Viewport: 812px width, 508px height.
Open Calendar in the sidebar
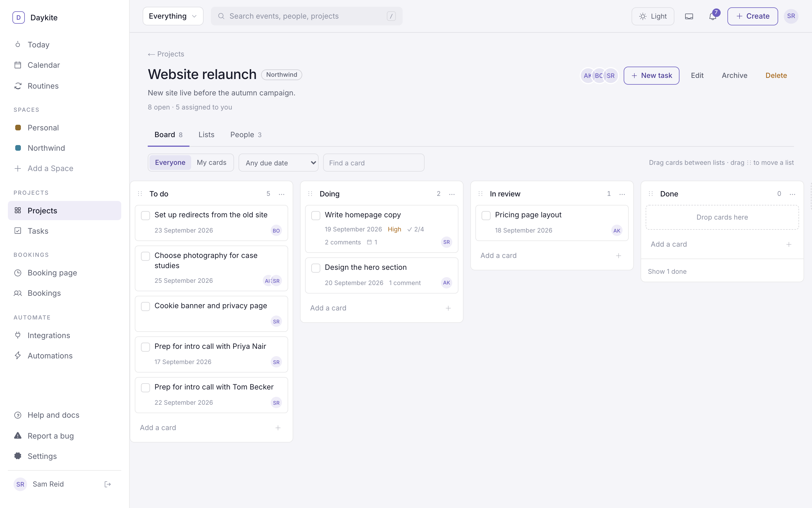[64, 65]
